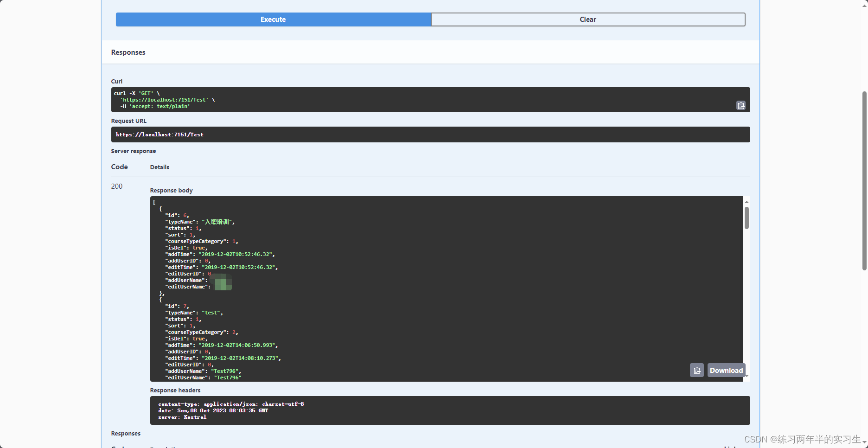Click the Details column header
The width and height of the screenshot is (868, 448).
pos(160,167)
